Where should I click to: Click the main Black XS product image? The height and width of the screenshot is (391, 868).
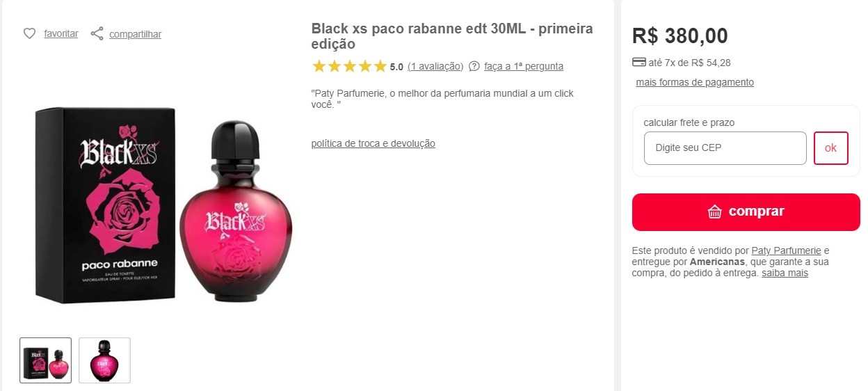[x=163, y=205]
